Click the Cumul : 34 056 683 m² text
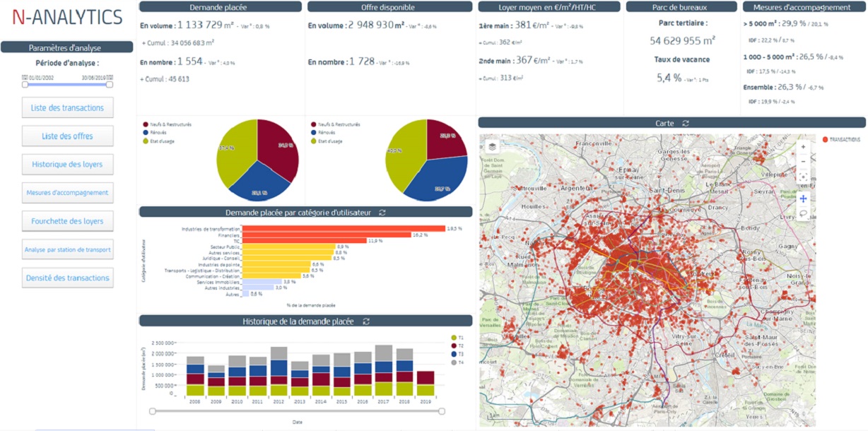 click(x=181, y=42)
